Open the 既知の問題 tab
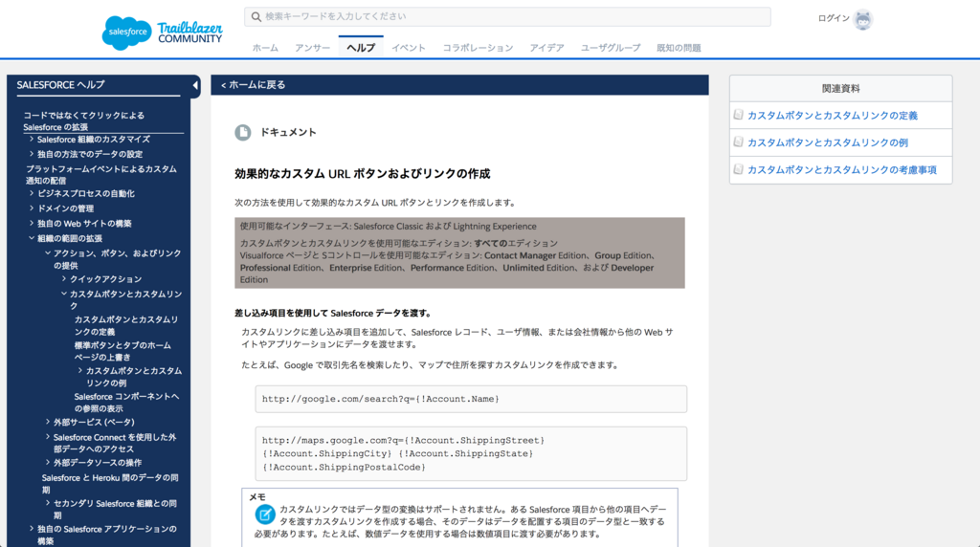This screenshot has width=980, height=547. point(679,48)
